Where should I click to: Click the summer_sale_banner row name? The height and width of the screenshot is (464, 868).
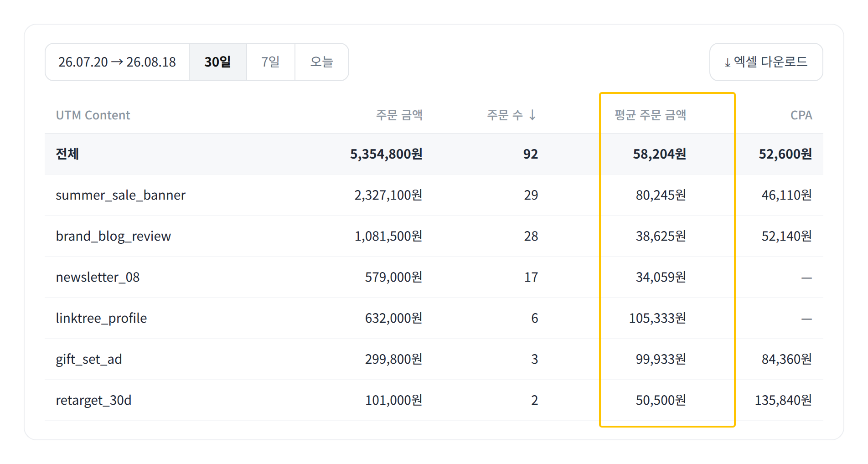click(x=121, y=196)
